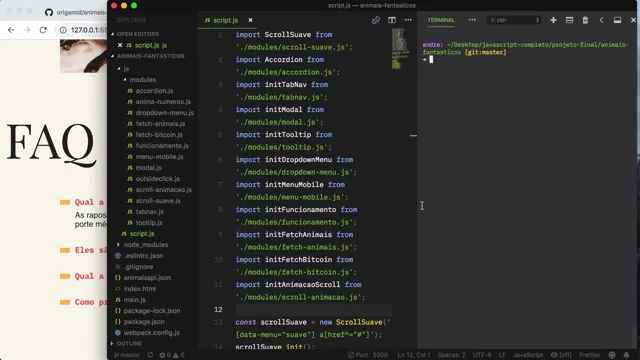Click the empty line 12 in the editor
The image size is (640, 360).
pos(313,309)
